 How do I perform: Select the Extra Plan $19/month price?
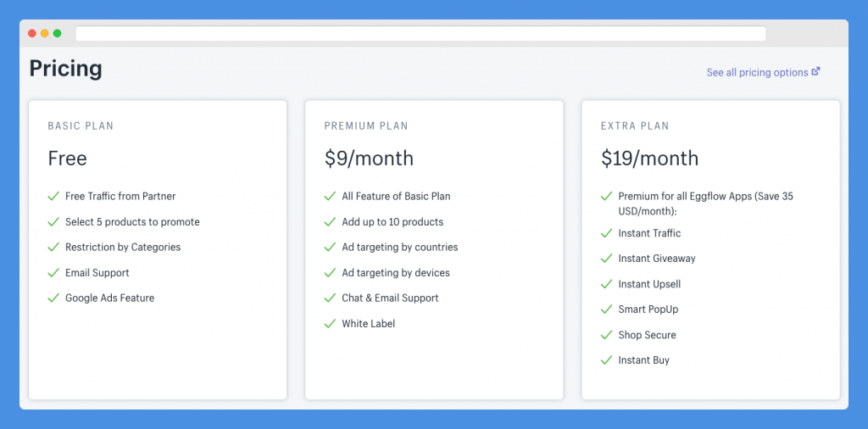point(650,159)
